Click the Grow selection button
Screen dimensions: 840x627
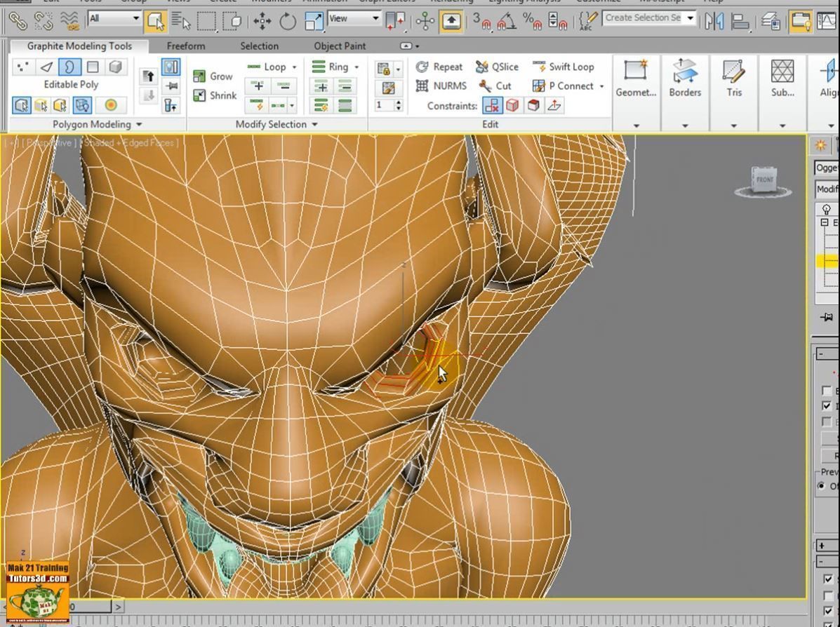click(x=214, y=76)
